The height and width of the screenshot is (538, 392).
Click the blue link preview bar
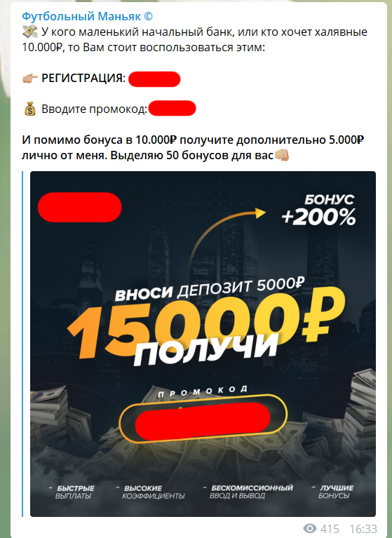coord(22,344)
